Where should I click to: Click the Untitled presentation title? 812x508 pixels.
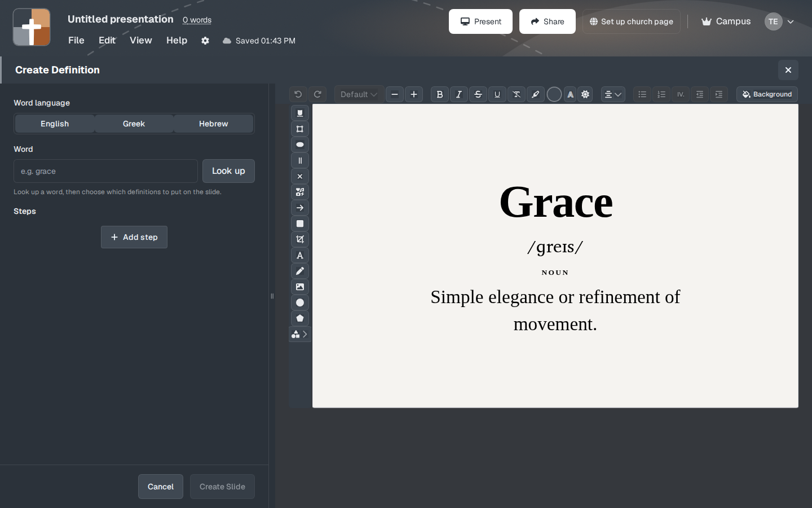tap(121, 19)
